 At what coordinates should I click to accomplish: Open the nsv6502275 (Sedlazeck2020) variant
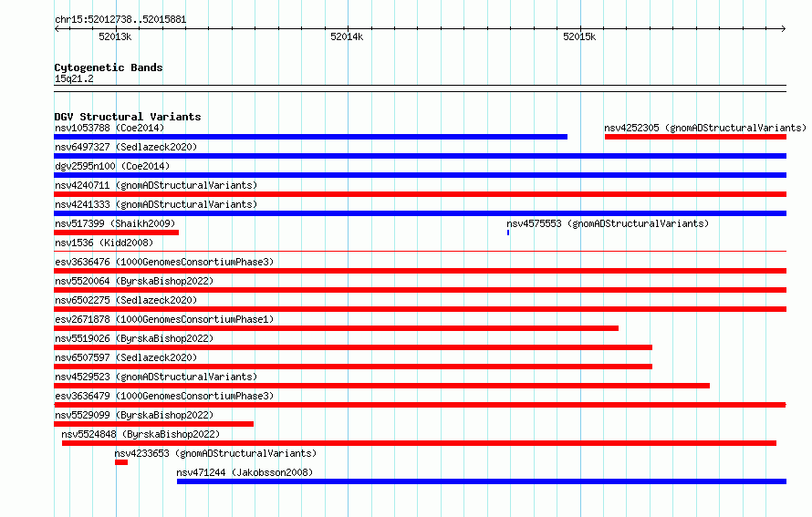(x=126, y=300)
